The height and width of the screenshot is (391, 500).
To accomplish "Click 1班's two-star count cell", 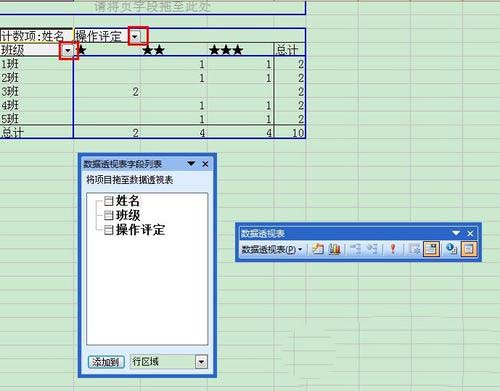I will 202,64.
